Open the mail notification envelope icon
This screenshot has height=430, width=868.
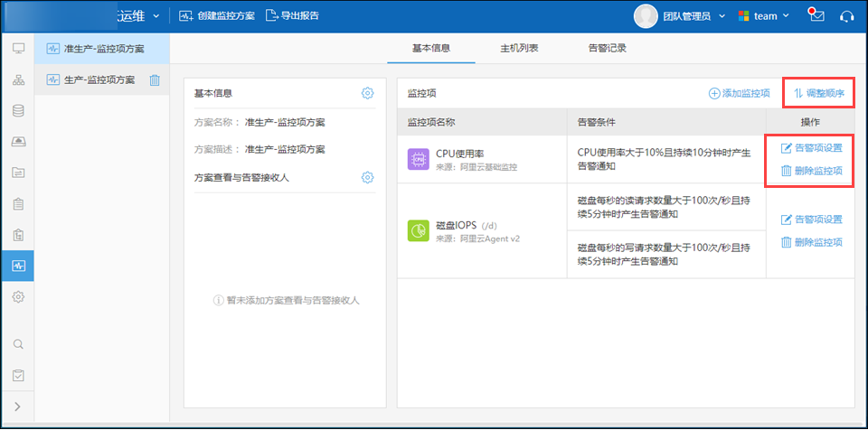(816, 16)
